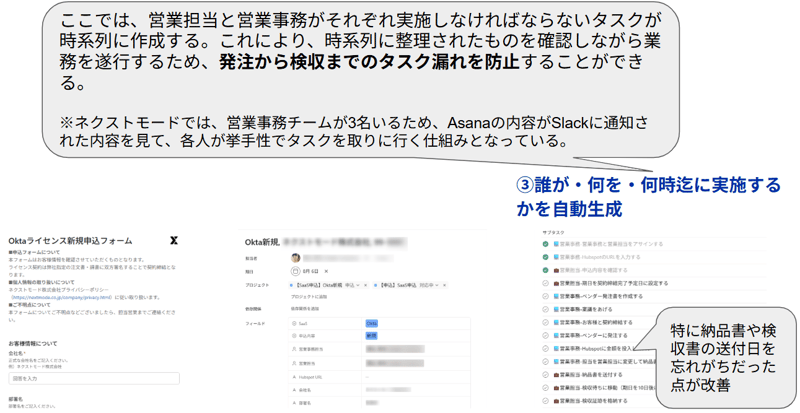Click the company name answer input field
Viewport: 800px width, 413px height.
[94, 378]
